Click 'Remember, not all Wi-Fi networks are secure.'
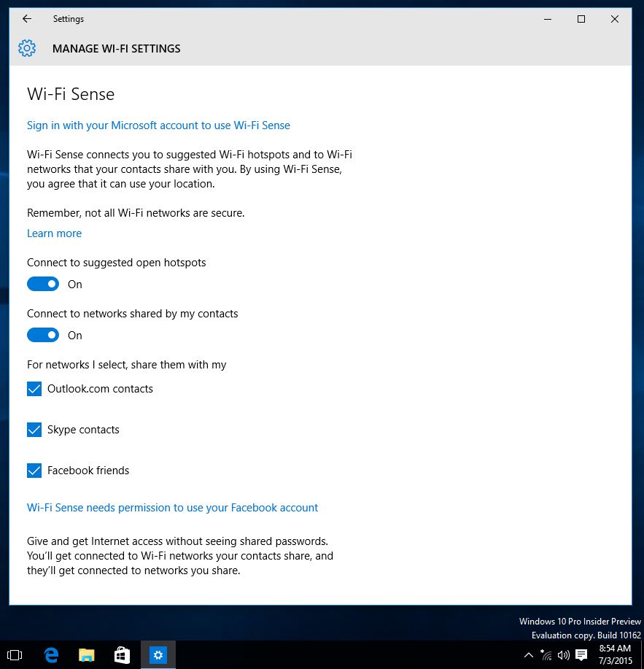 [x=136, y=213]
